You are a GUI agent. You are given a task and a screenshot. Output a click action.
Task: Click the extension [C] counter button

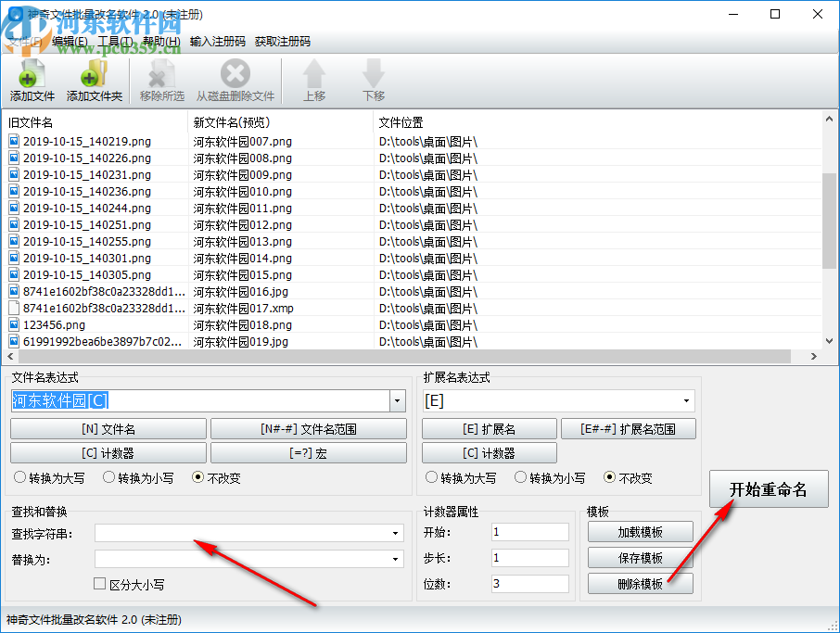[x=490, y=453]
